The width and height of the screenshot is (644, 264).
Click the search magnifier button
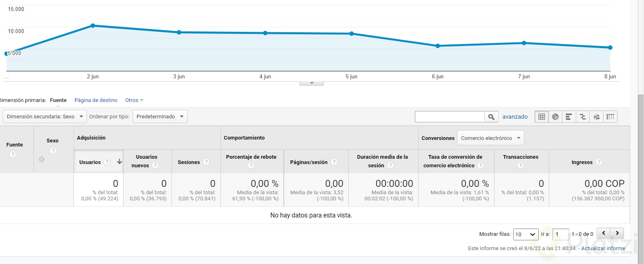[x=491, y=117]
